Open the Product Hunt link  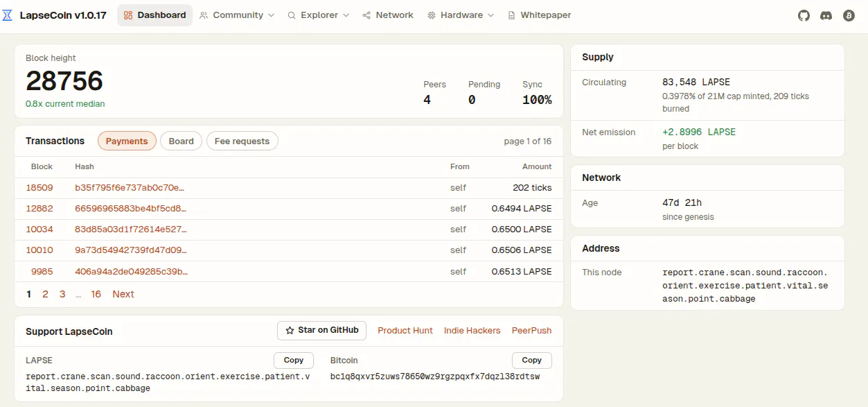(405, 331)
